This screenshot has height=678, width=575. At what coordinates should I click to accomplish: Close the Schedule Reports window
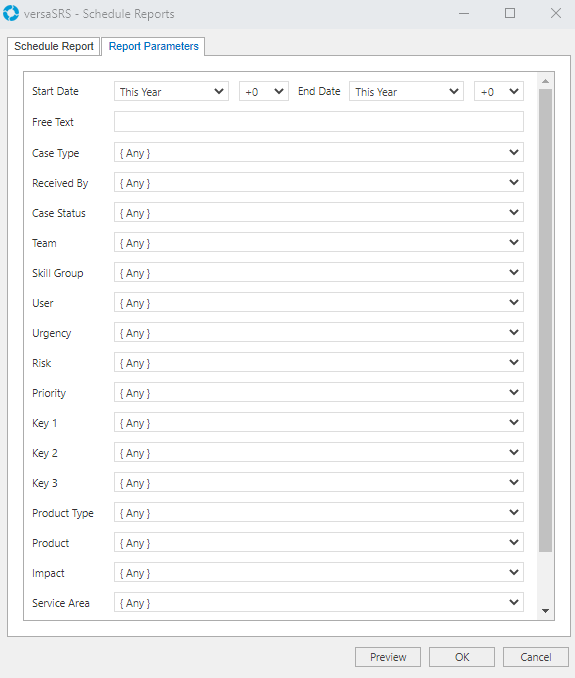click(556, 13)
